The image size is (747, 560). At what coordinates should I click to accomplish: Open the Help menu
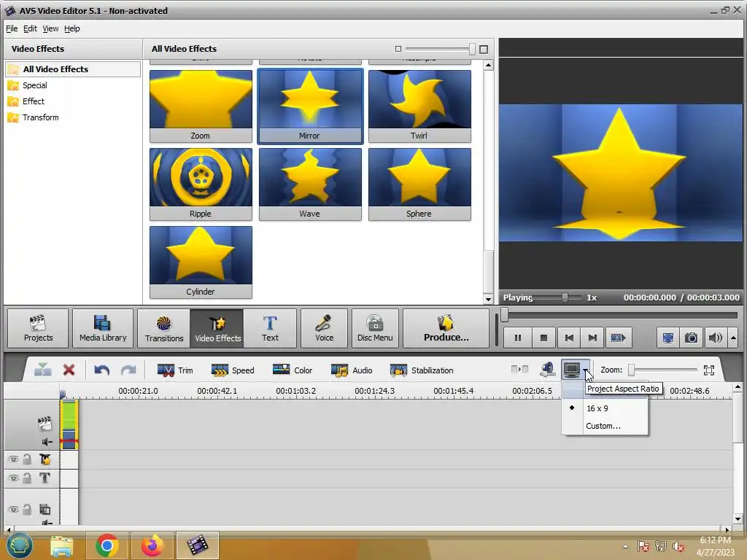coord(72,28)
